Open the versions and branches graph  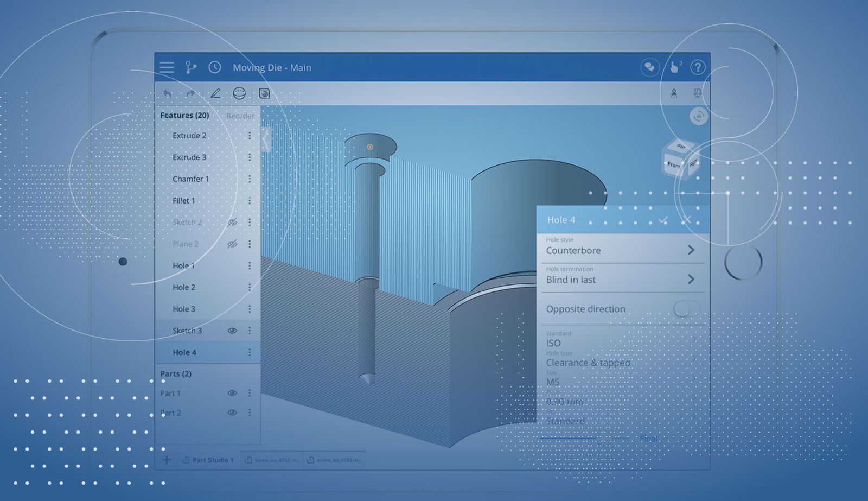click(x=190, y=67)
